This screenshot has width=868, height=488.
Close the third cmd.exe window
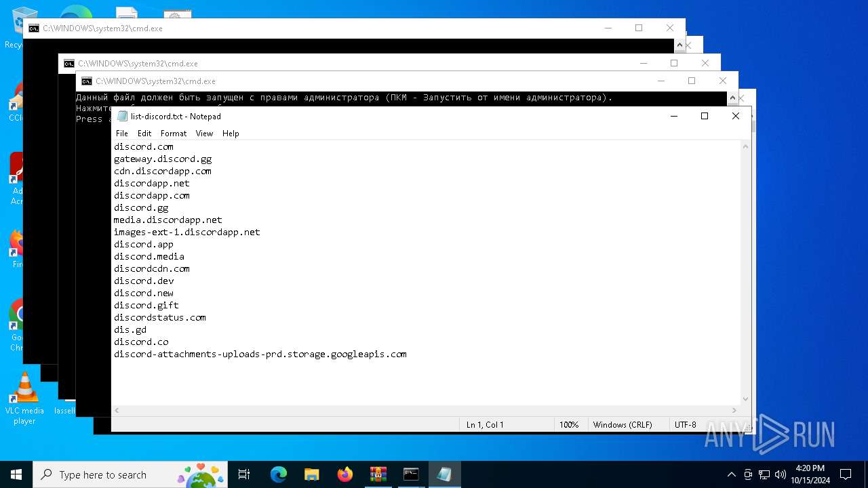click(723, 81)
